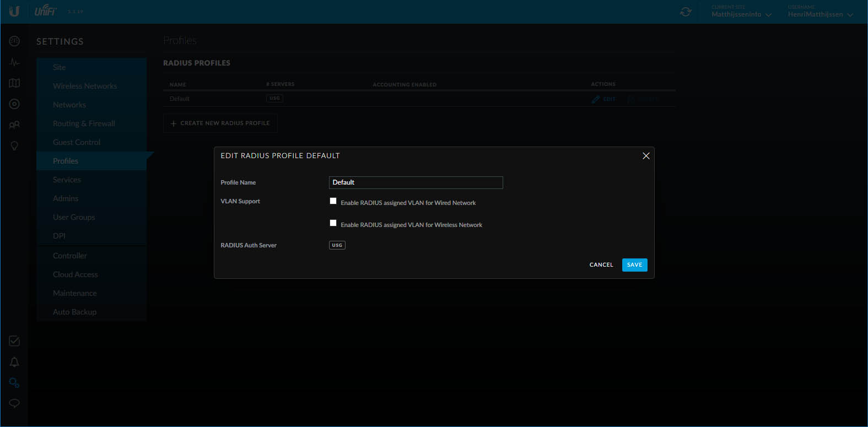The width and height of the screenshot is (868, 427).
Task: Click the refresh icon in the top bar
Action: coord(686,12)
